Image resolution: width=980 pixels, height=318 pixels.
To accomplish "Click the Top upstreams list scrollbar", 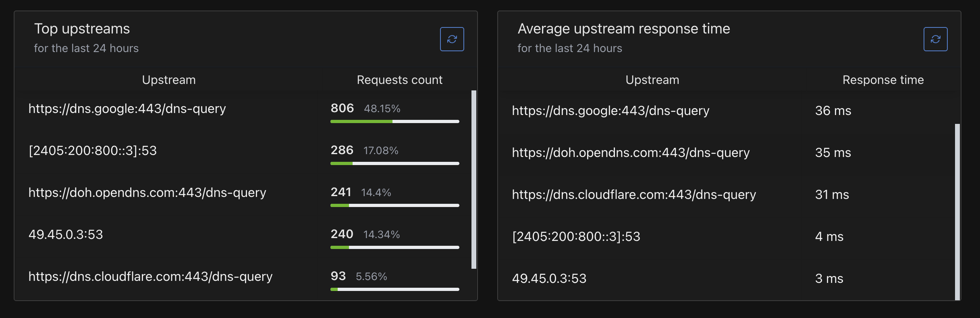I will pos(474,180).
